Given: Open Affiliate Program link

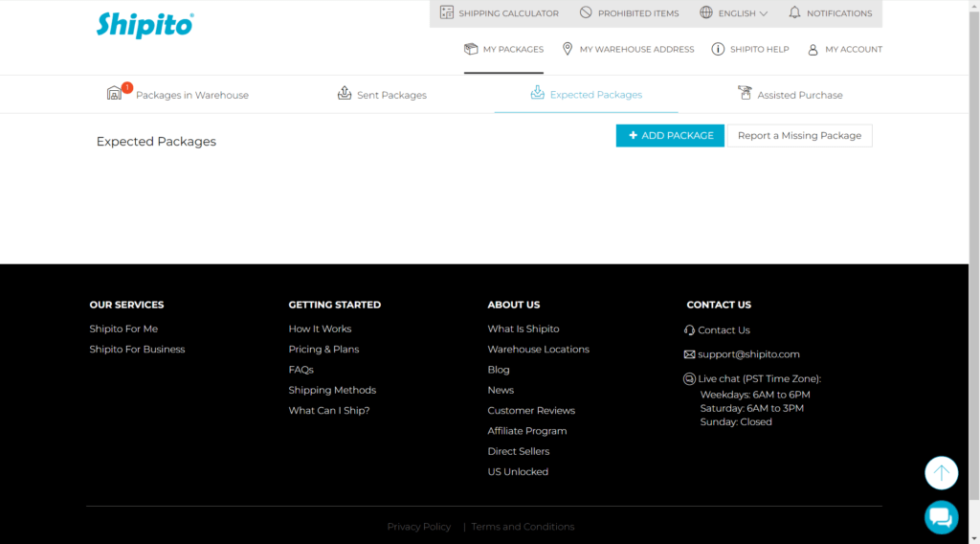Looking at the screenshot, I should coord(527,431).
